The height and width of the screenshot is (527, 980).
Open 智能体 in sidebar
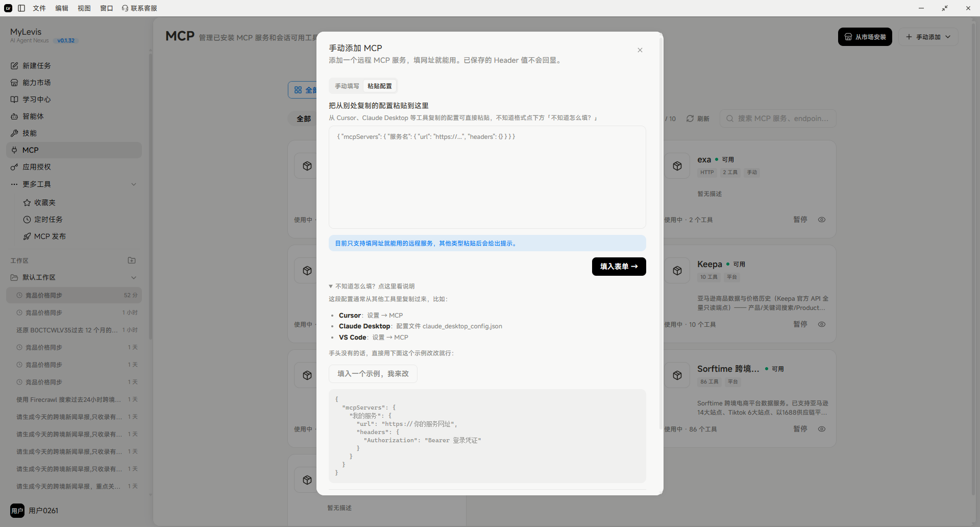click(74, 116)
